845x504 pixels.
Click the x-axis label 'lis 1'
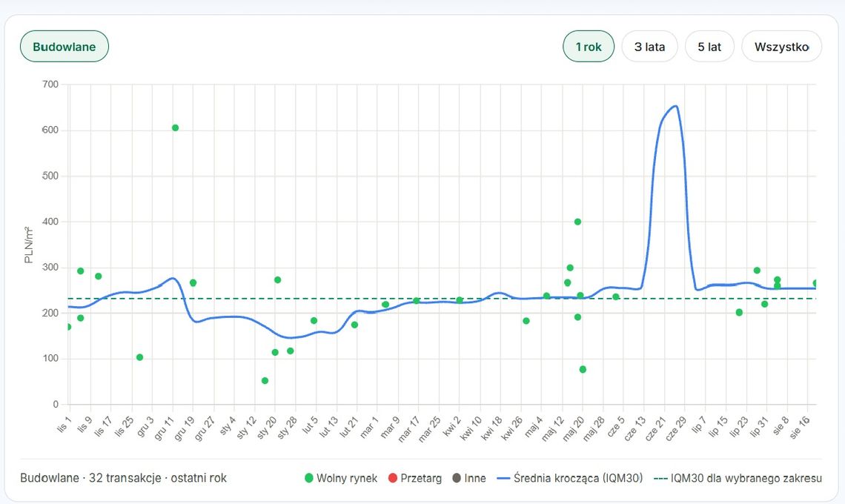pyautogui.click(x=64, y=425)
